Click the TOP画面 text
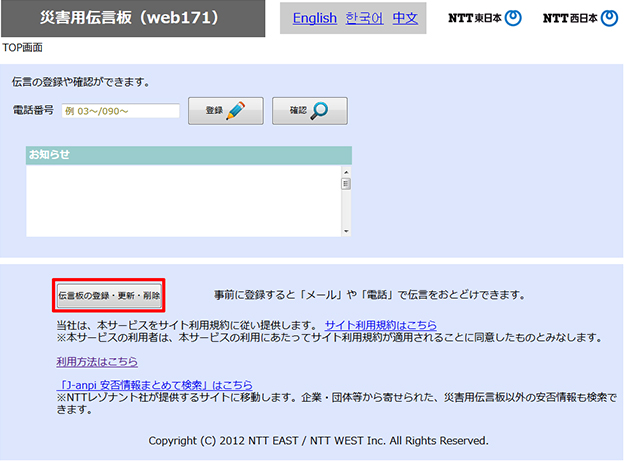Image resolution: width=624 pixels, height=461 pixels. tap(22, 47)
